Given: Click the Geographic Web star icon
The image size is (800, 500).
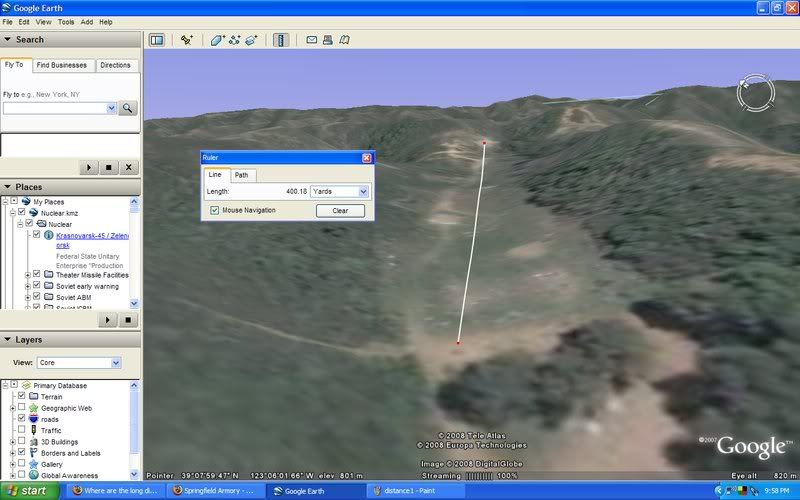Looking at the screenshot, I should pyautogui.click(x=34, y=408).
